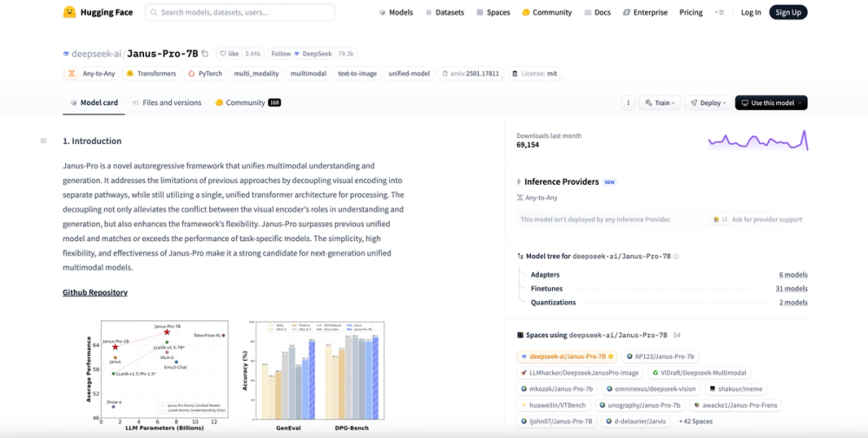
Task: Open the Docs navigation item
Action: 597,12
